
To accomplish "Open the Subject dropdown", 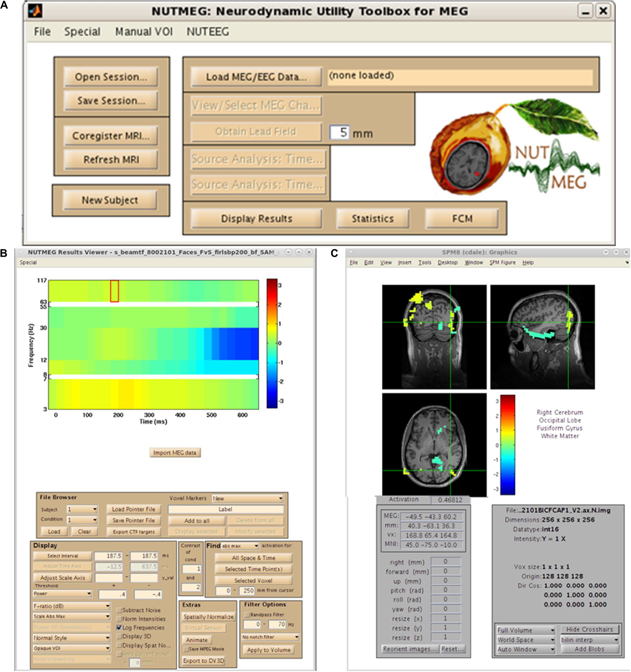I will [82, 509].
